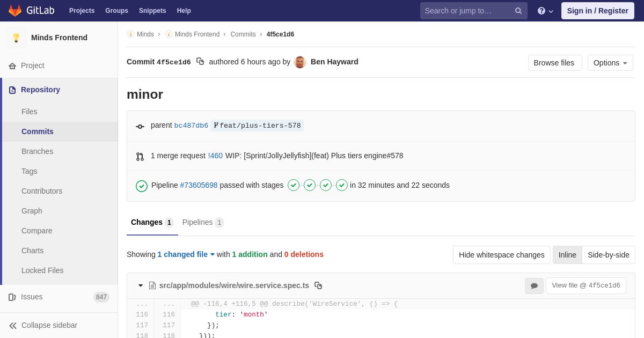The width and height of the screenshot is (644, 338).
Task: Toggle comments with the speech bubble button
Action: pos(534,286)
